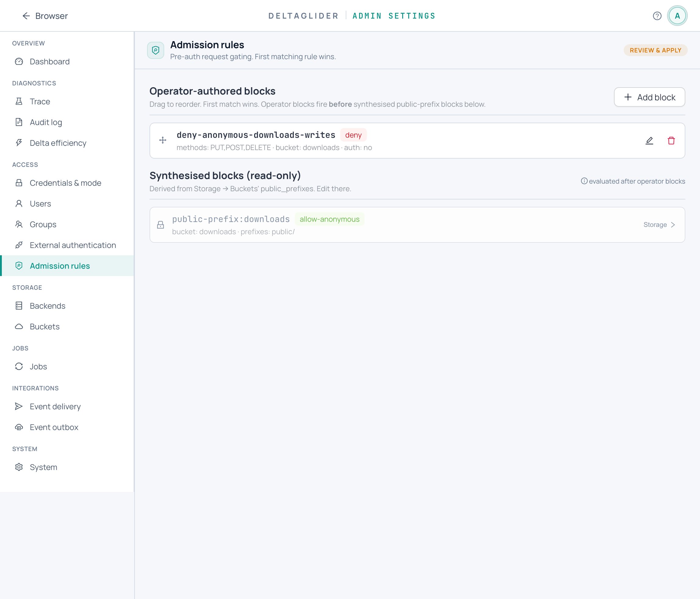This screenshot has height=599, width=700.
Task: Click the rule name deny-anonymous-downloads-writes
Action: 256,135
